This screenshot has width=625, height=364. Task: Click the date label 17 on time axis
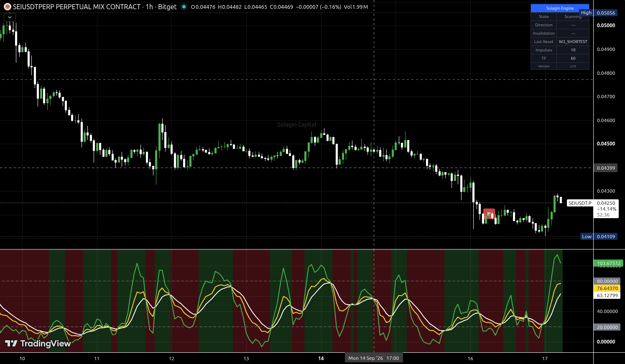pyautogui.click(x=545, y=358)
